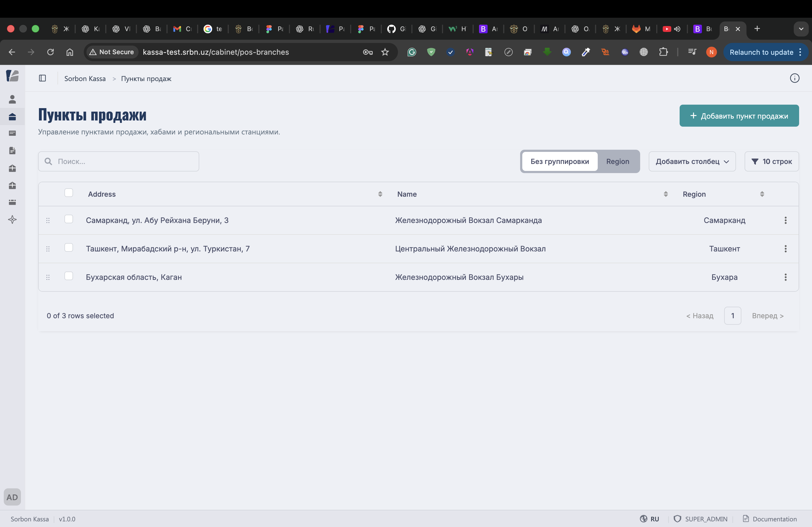Click the sidebar collapse panel icon
The image size is (812, 527).
coord(42,78)
